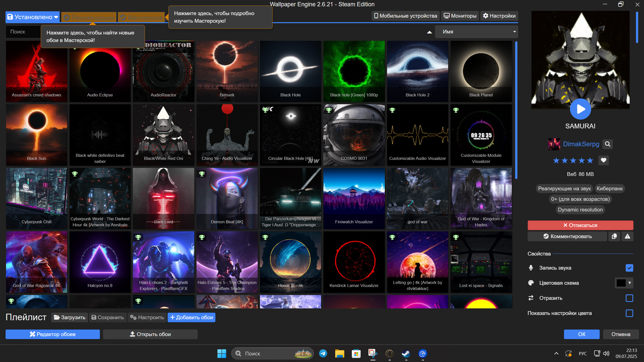Click the Windows Start button
Screen dimensions: 644x362
[221, 353]
